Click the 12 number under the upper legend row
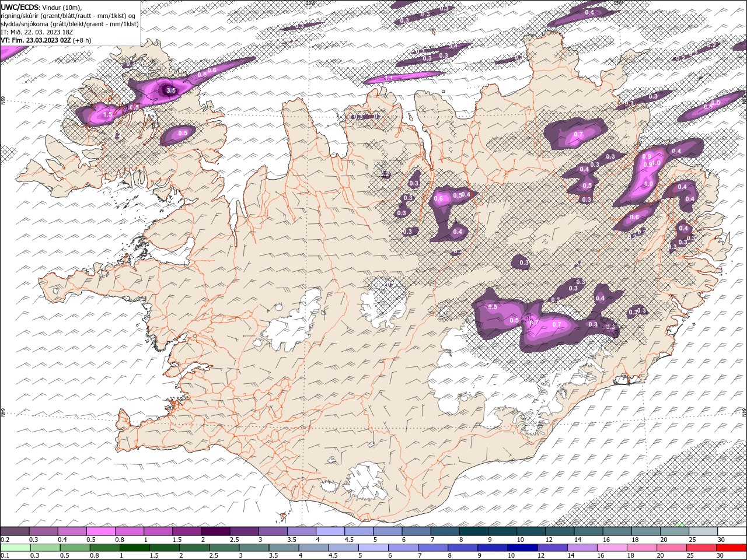 point(549,540)
